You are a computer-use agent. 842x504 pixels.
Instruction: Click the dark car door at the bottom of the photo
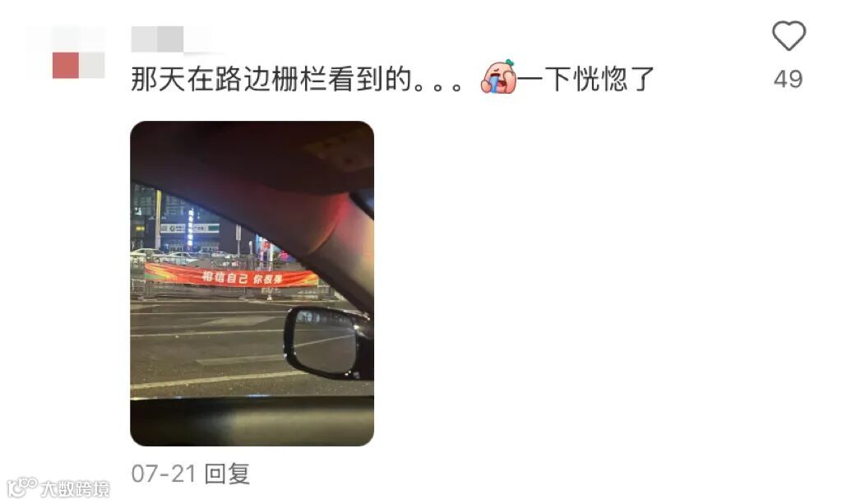[252, 422]
